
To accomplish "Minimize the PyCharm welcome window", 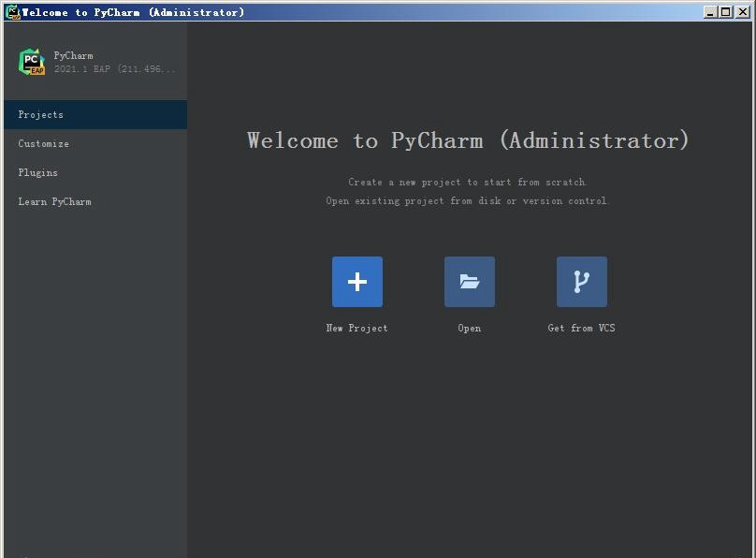I will [710, 12].
